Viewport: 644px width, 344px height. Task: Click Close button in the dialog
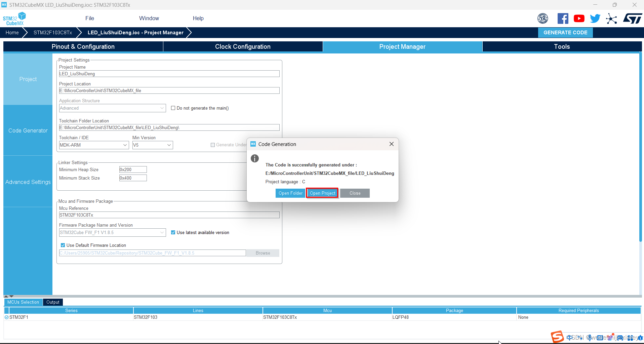[355, 193]
